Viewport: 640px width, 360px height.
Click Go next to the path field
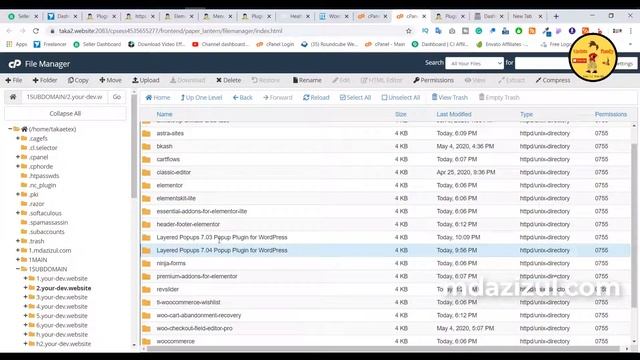point(117,97)
